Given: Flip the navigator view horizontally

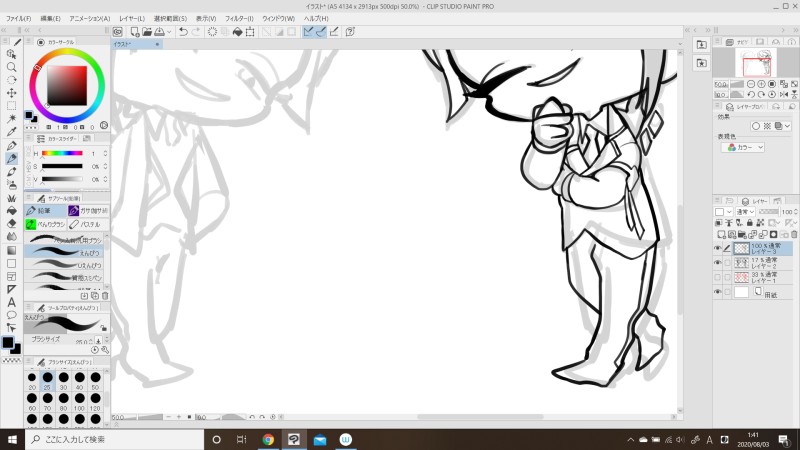Looking at the screenshot, I should pyautogui.click(x=784, y=94).
